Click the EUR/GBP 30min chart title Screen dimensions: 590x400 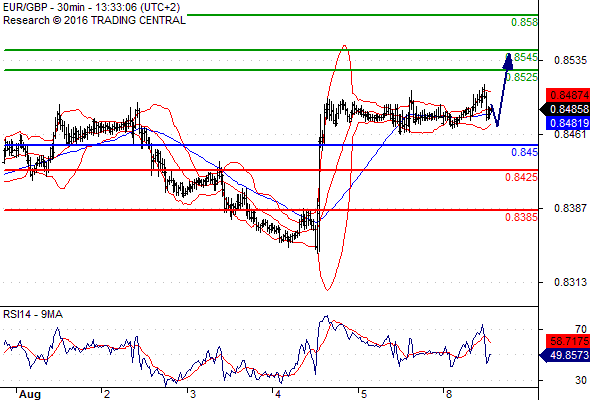91,7
